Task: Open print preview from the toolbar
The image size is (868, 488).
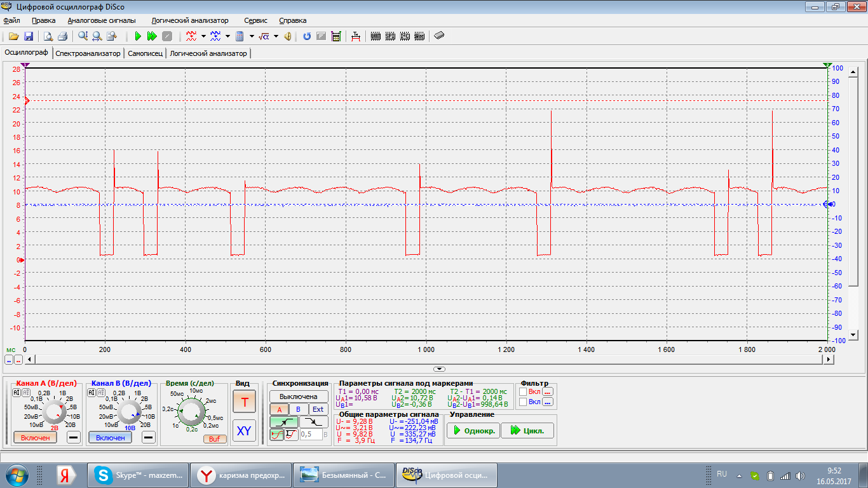Action: pyautogui.click(x=48, y=36)
